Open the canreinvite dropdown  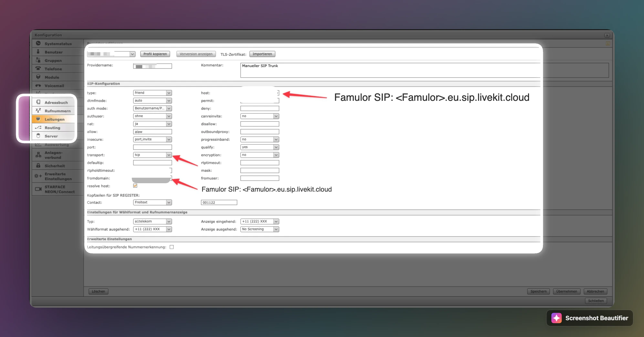260,116
